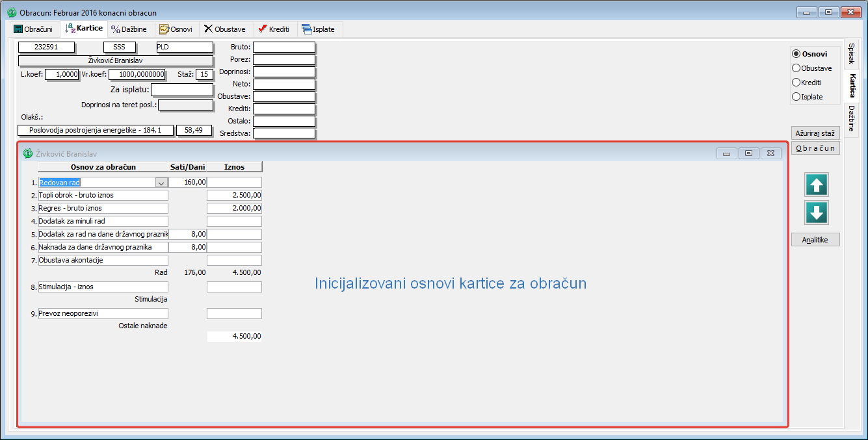Click the Topli obrok amount field
The width and height of the screenshot is (868, 440).
coord(234,196)
